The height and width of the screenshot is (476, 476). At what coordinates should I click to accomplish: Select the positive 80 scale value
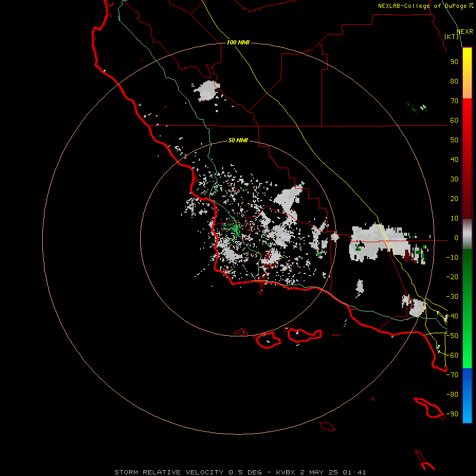(x=454, y=81)
